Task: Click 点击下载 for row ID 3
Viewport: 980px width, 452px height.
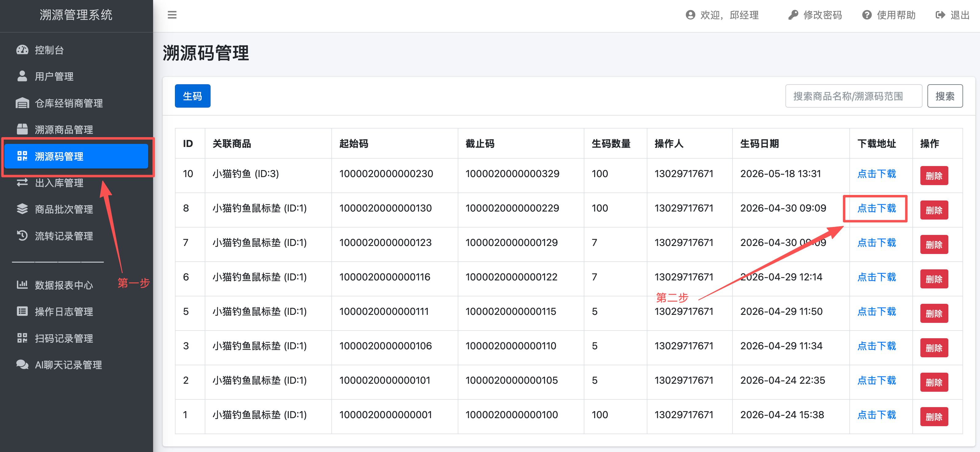Action: 876,346
